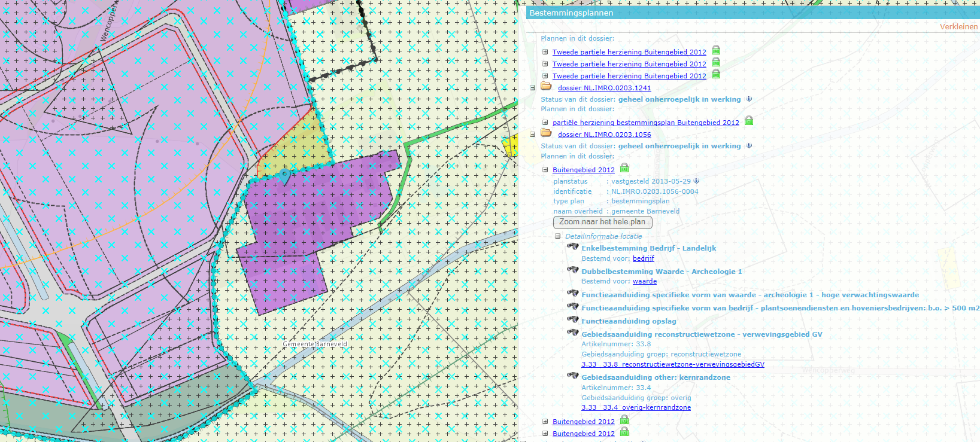Screen dimensions: 980x442
Task: Click binoculars icon next to Dubbelbestemming Waarde - Archeologie 1
Action: click(573, 270)
